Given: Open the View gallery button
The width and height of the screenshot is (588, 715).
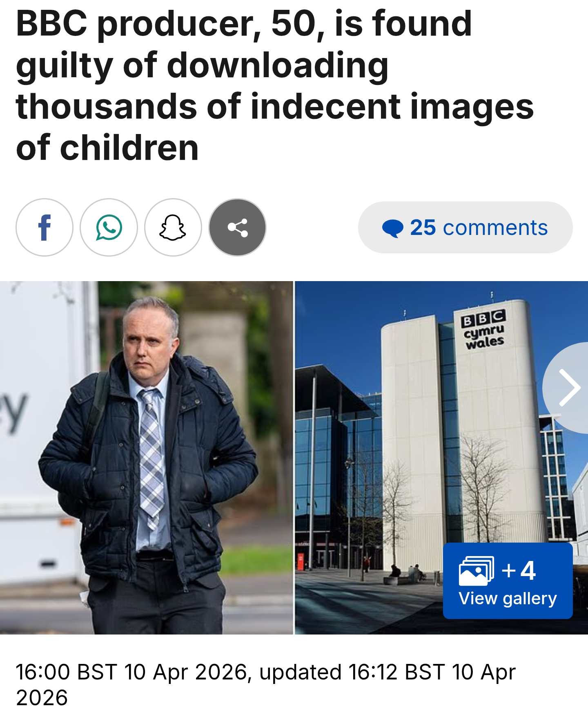Looking at the screenshot, I should (508, 581).
